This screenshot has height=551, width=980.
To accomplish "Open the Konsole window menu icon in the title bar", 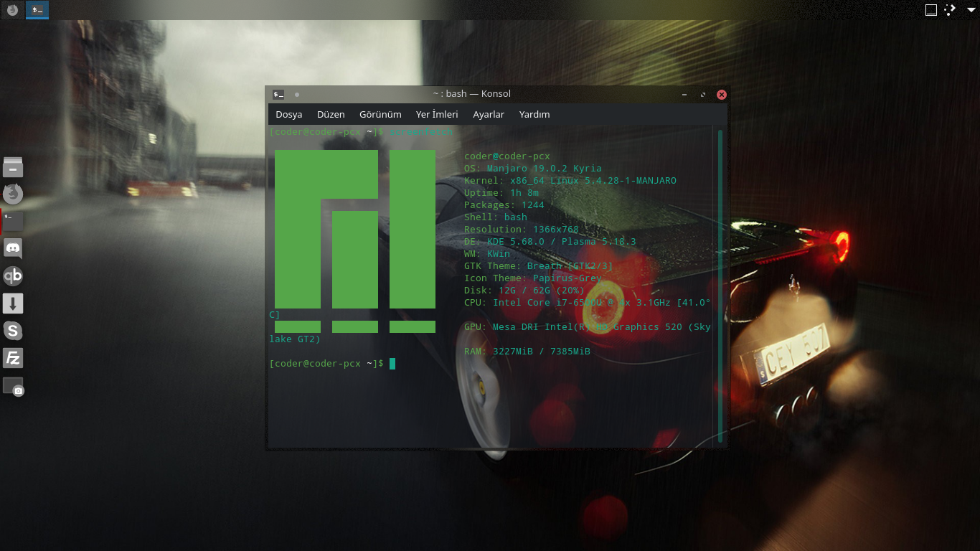I will (x=278, y=94).
